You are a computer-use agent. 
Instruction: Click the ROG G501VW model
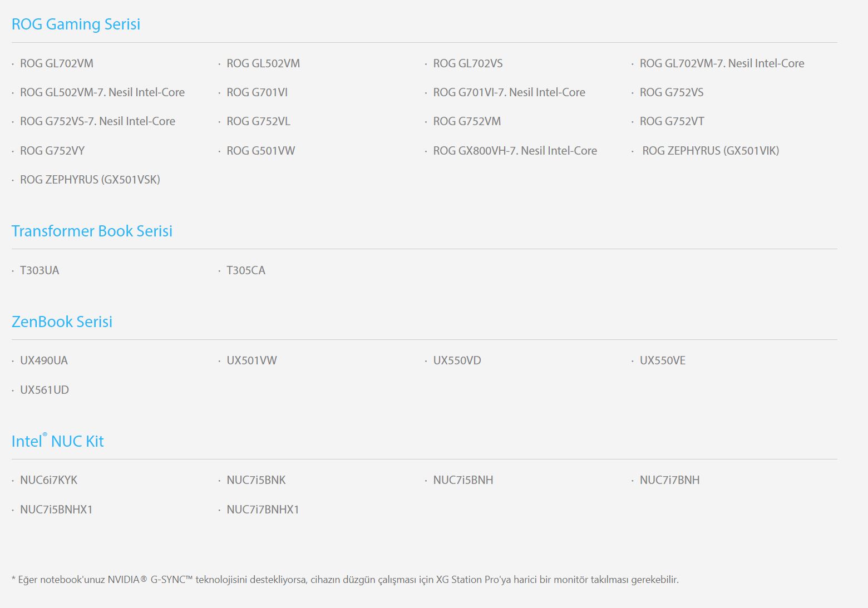tap(260, 151)
